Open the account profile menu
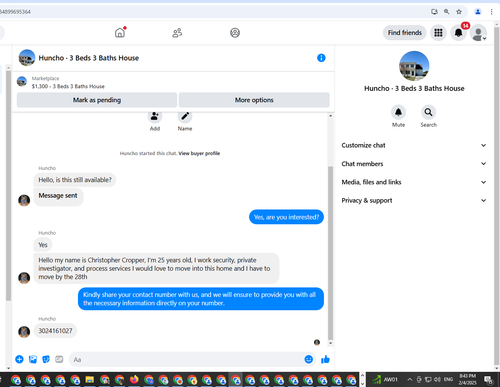 tap(478, 33)
